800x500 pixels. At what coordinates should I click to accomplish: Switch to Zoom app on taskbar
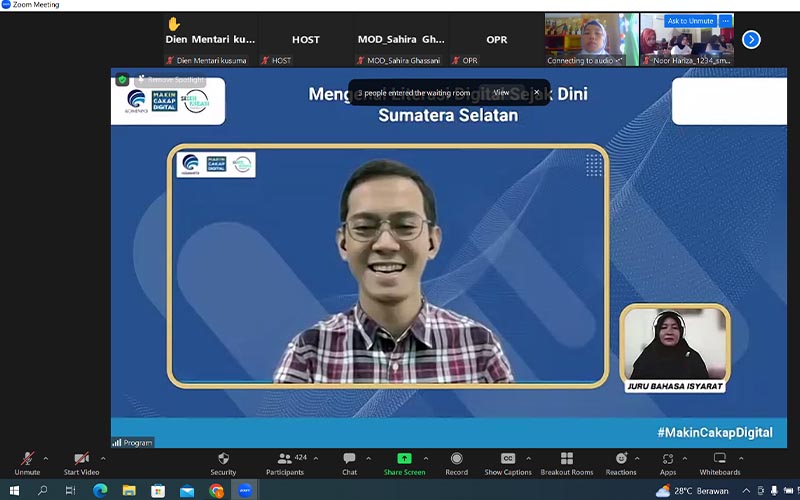[x=245, y=491]
